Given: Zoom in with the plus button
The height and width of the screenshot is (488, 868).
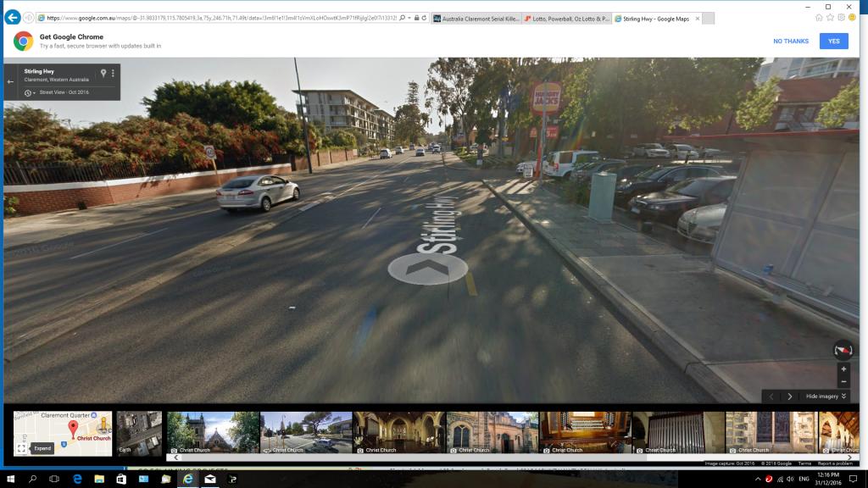Looking at the screenshot, I should (x=843, y=369).
